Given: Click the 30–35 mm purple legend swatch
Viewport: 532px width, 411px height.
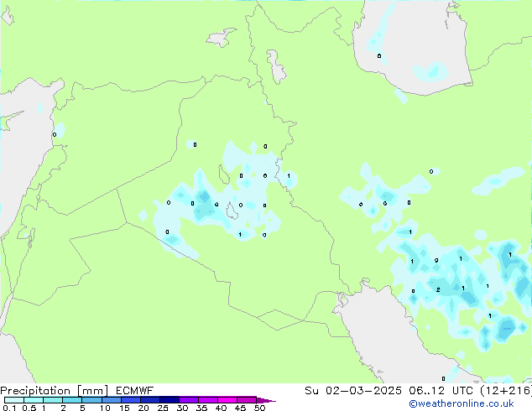Looking at the screenshot, I should (189, 400).
